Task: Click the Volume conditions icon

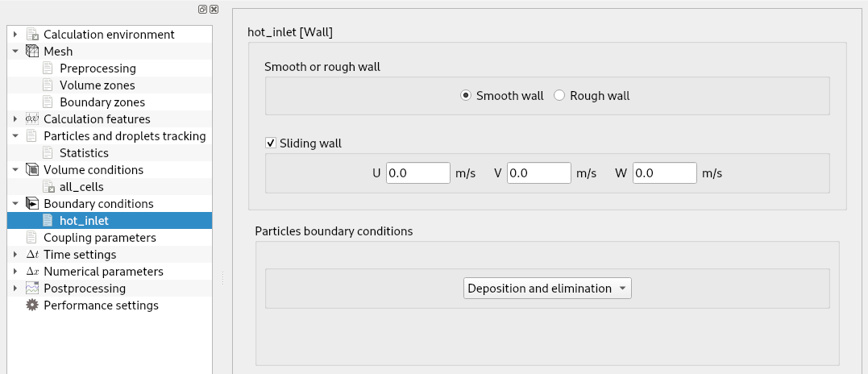Action: pos(32,170)
